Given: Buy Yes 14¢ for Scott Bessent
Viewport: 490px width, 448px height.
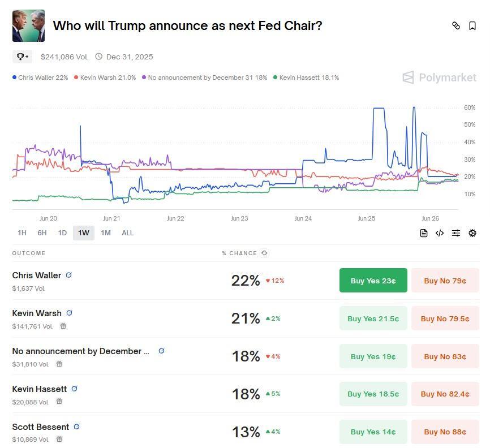Looking at the screenshot, I should (x=373, y=432).
